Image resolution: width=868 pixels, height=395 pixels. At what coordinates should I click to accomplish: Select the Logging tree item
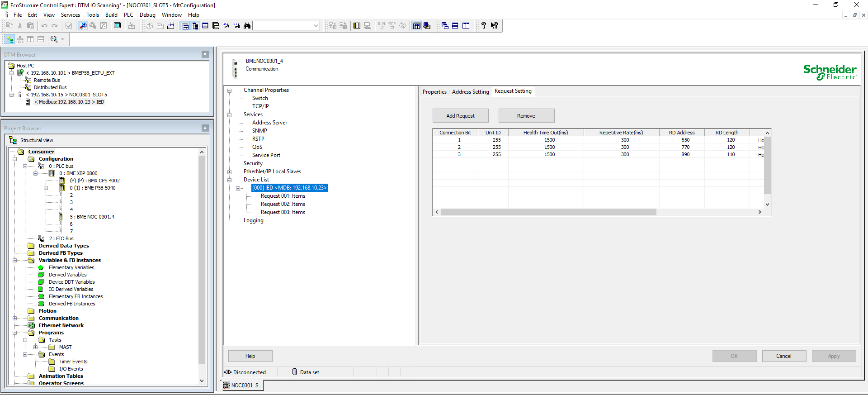click(x=254, y=220)
